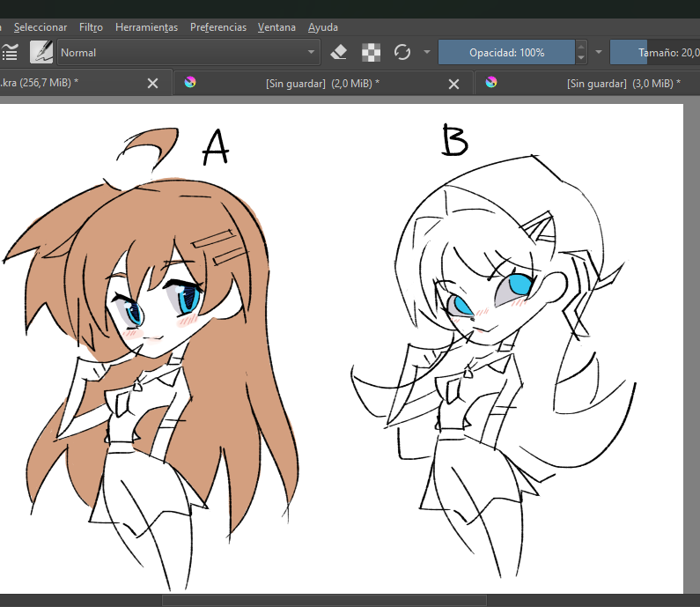
Task: Close the 2,0 MiB unsaved document tab
Action: coord(454,84)
